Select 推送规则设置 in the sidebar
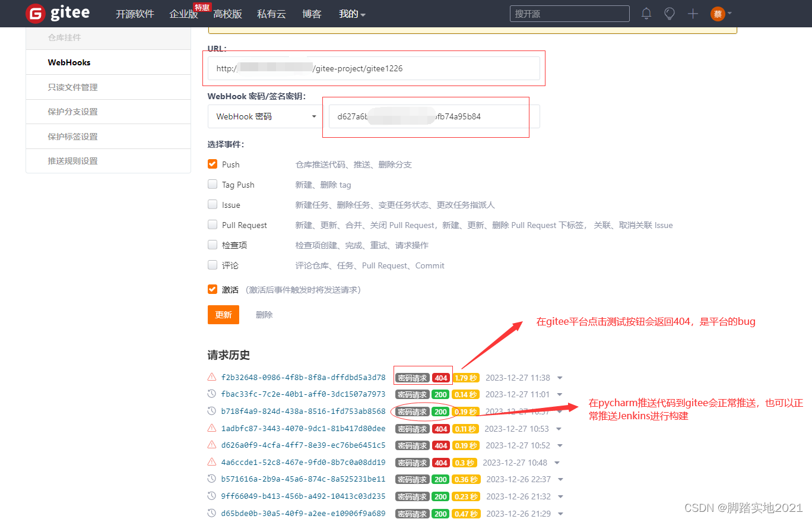 click(108, 161)
